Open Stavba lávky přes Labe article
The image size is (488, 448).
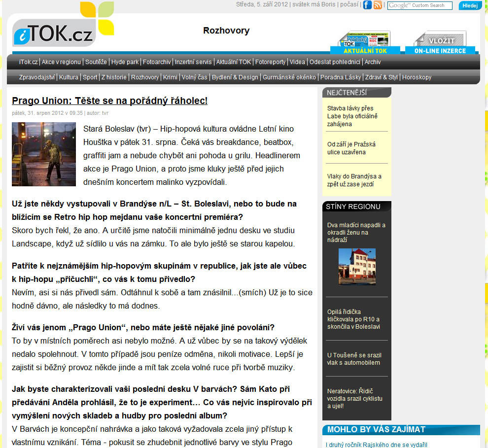(x=352, y=116)
